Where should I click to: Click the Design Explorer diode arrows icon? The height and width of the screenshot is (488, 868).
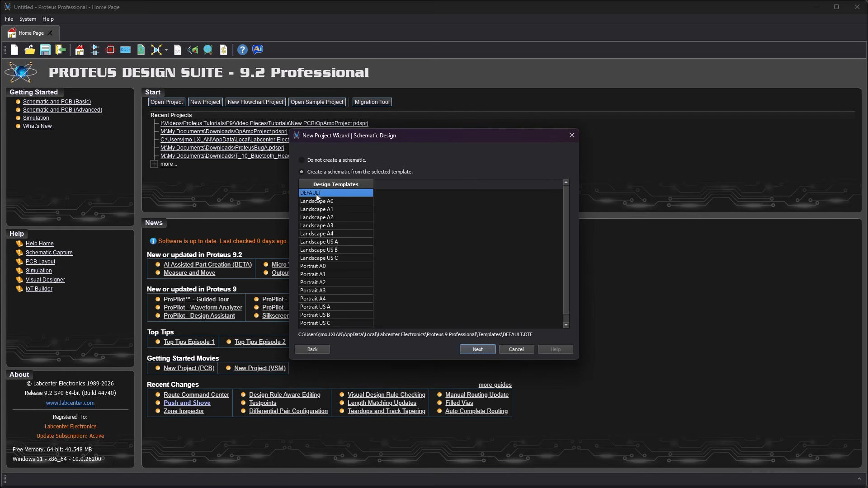156,50
